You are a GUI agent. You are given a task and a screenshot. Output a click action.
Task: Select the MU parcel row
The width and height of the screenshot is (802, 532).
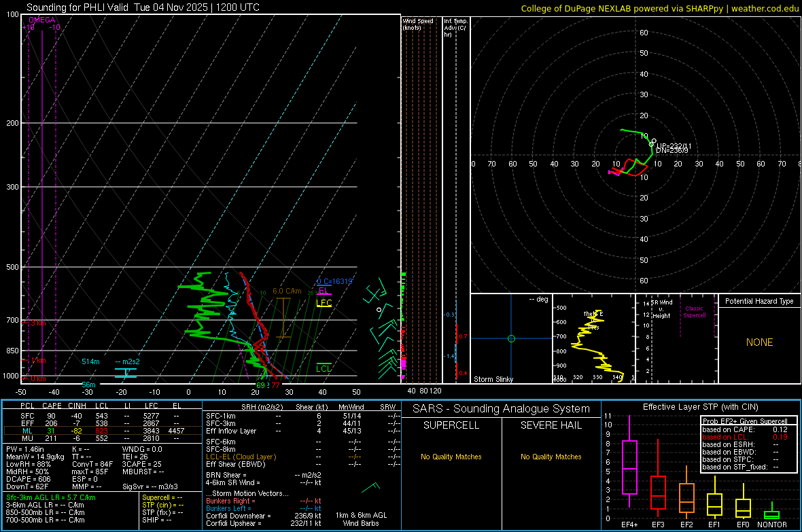(x=101, y=438)
